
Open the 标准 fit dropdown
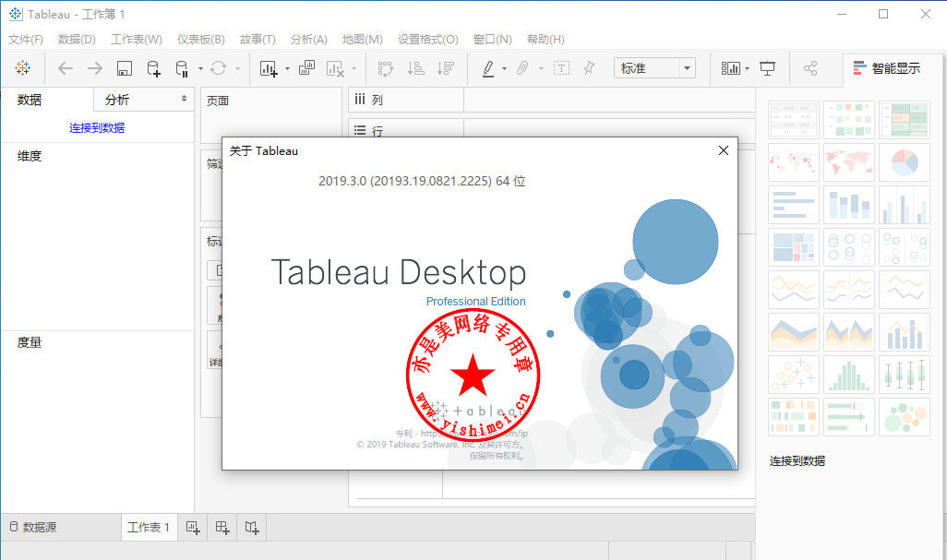pyautogui.click(x=654, y=68)
